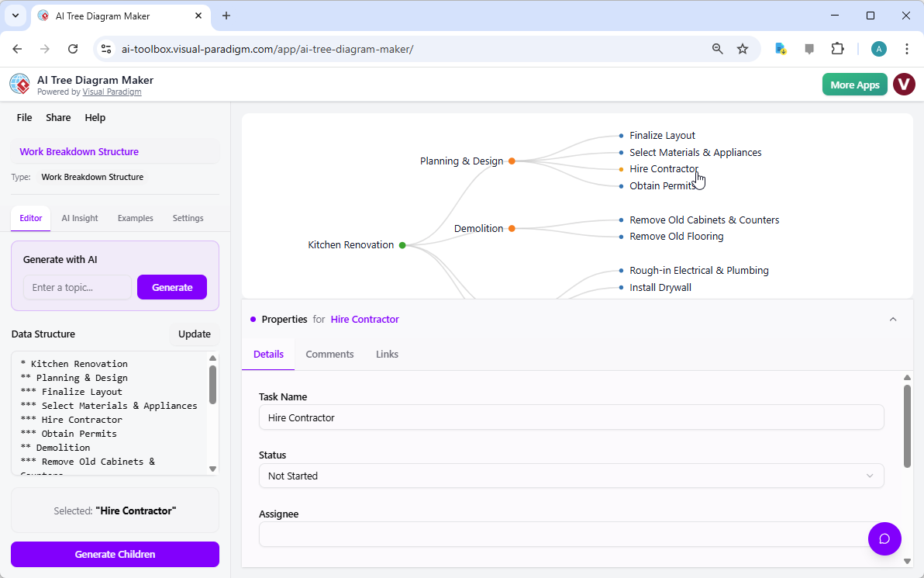Click the zoom magnifier icon in address bar

(717, 48)
